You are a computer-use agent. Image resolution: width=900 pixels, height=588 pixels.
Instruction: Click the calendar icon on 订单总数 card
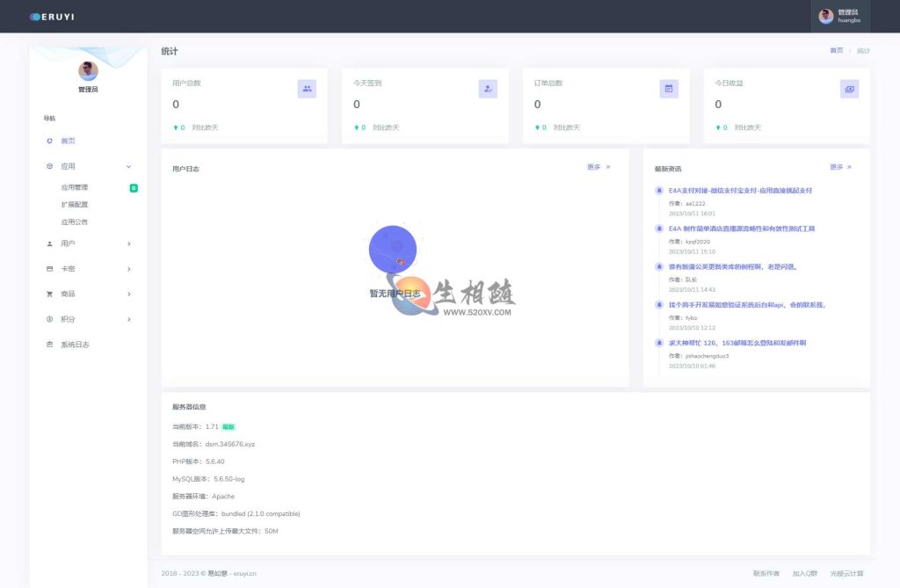pyautogui.click(x=669, y=89)
